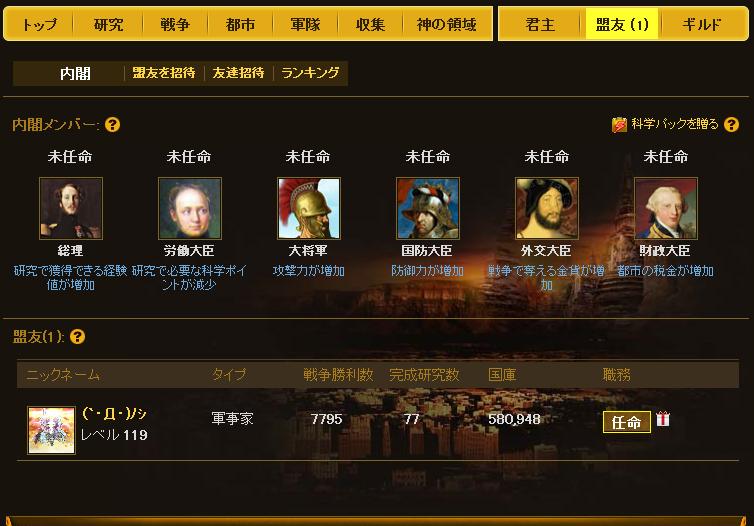Click the help icon next to 盟友(1)

(x=77, y=337)
